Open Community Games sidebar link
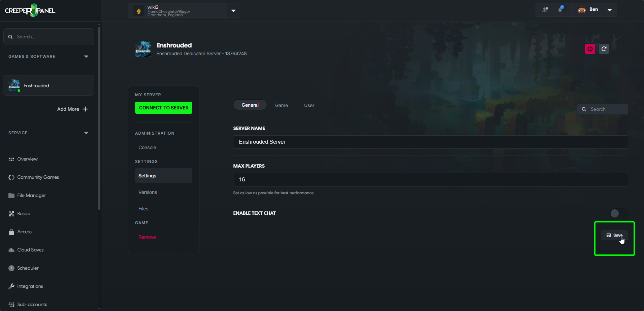 tap(38, 177)
